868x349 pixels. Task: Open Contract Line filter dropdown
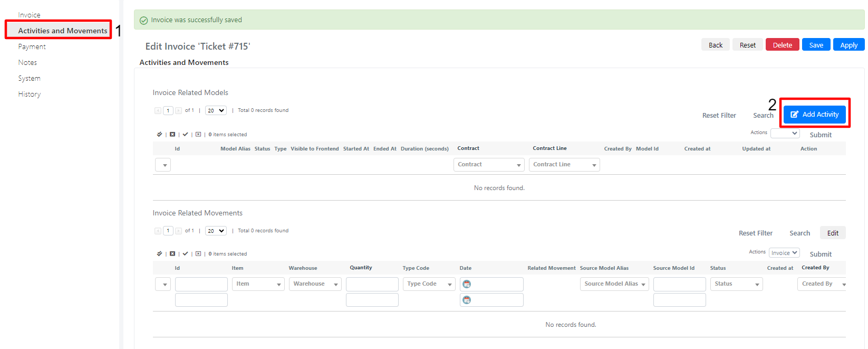[x=564, y=165]
